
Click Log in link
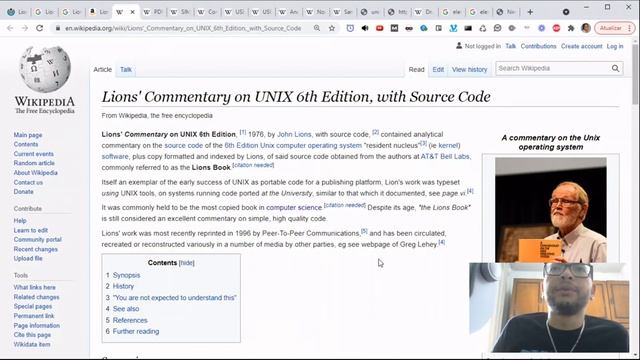(x=615, y=46)
